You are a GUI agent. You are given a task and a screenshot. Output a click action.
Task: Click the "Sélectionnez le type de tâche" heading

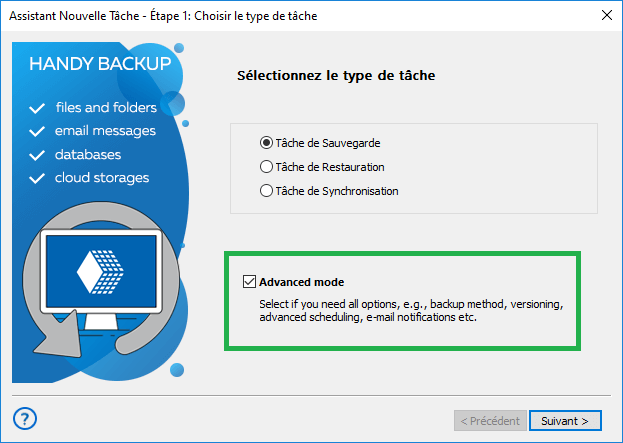pyautogui.click(x=336, y=75)
